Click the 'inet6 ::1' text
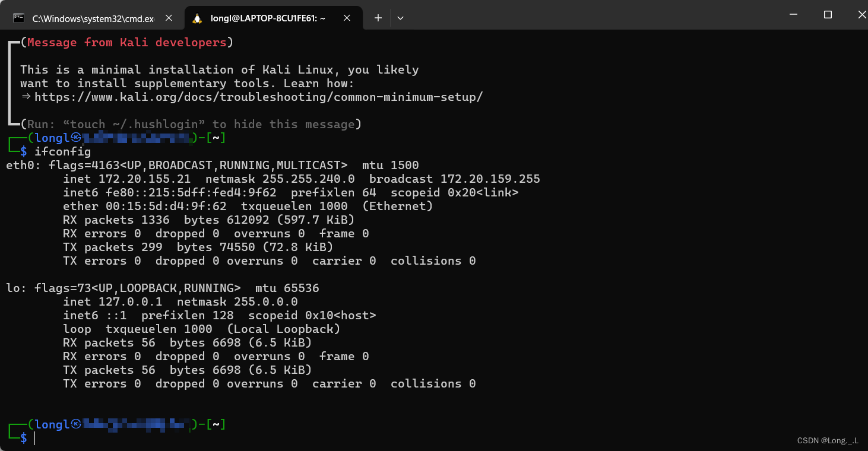Screen dimensions: 868x451 pos(95,315)
